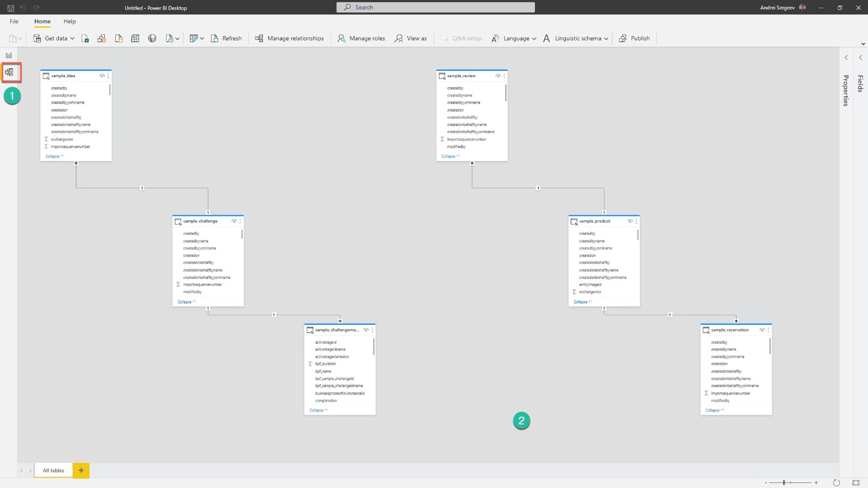Expand the Properties pane chevron
The image size is (868, 488).
point(846,58)
